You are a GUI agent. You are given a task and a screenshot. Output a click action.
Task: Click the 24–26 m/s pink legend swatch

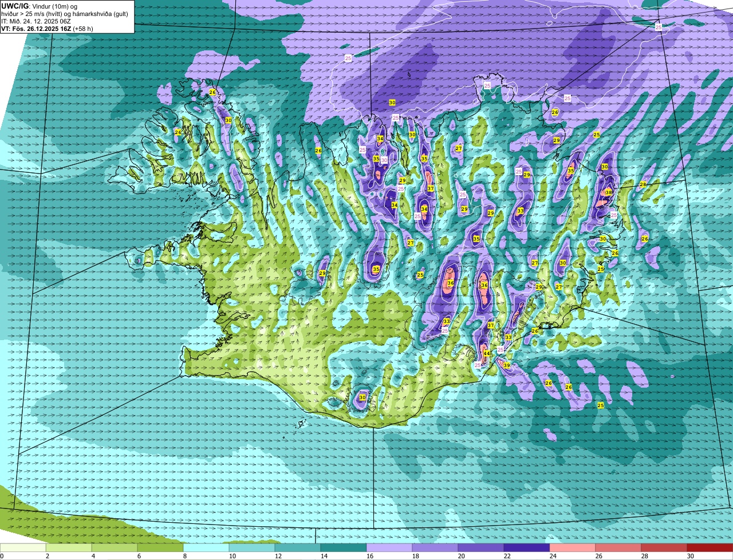(573, 547)
